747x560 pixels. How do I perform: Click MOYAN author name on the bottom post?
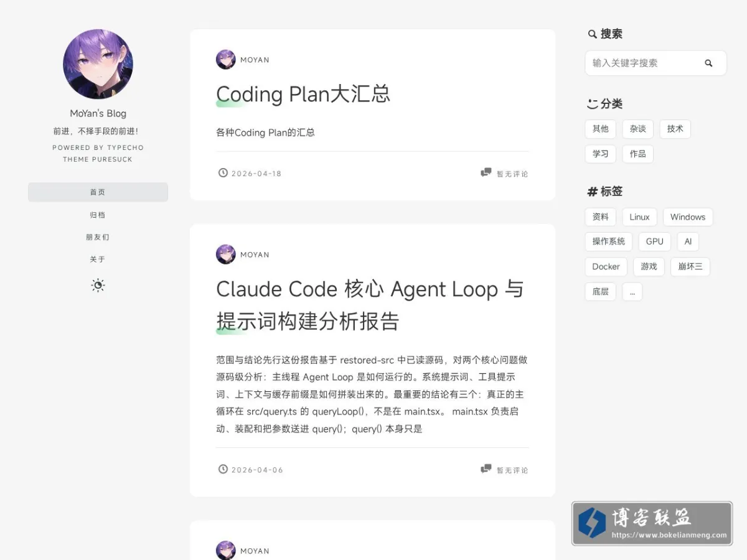click(255, 551)
